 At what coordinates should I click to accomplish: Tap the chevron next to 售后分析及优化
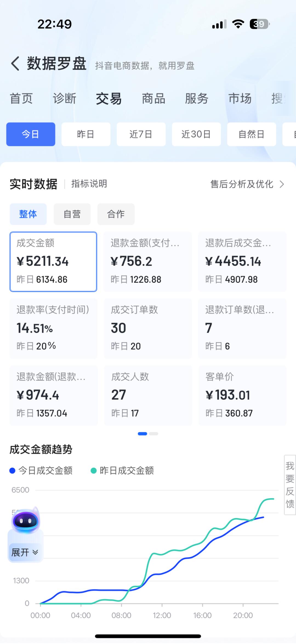click(282, 184)
